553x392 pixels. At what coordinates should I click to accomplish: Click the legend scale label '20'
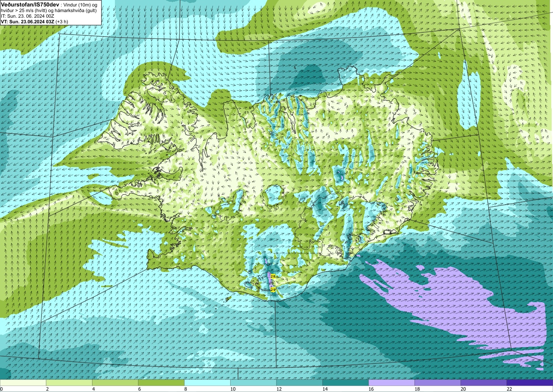coord(463,389)
